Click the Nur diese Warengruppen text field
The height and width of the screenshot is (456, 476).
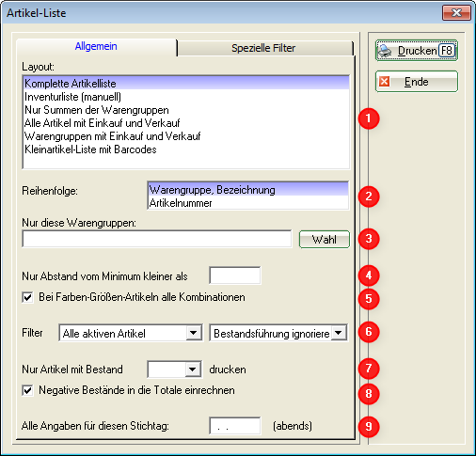[x=157, y=239]
